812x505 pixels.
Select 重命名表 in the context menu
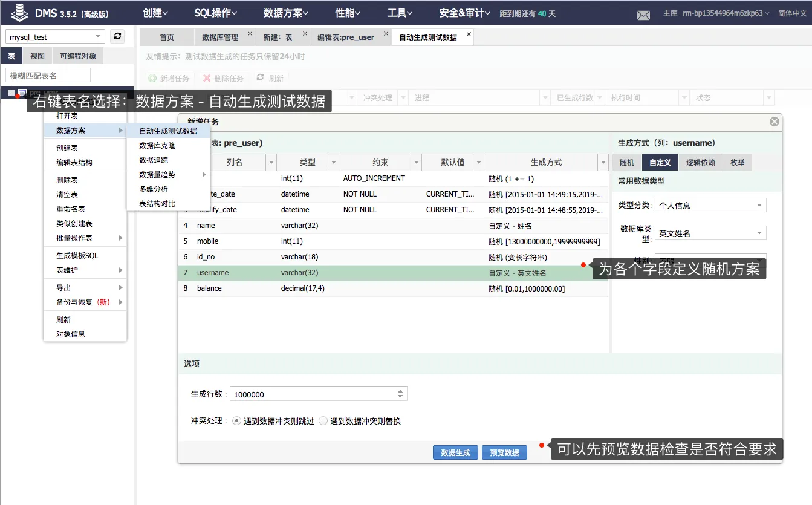pos(85,209)
